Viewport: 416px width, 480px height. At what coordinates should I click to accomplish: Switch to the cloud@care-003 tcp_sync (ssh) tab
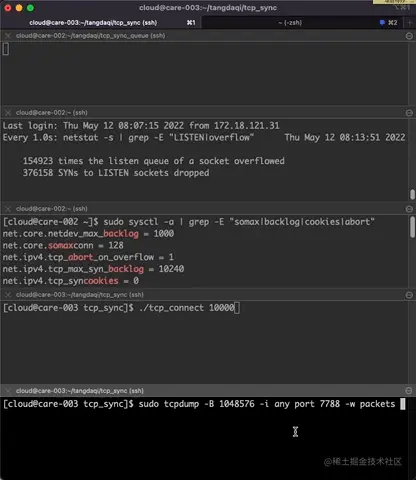tap(101, 23)
